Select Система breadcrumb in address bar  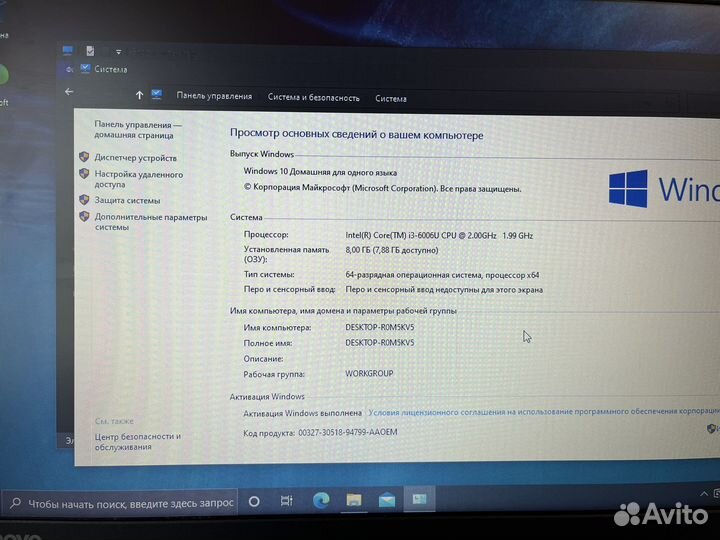(391, 98)
